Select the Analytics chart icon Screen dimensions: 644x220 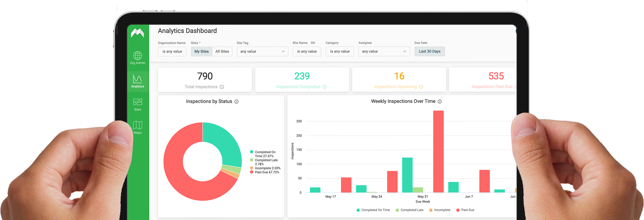point(137,79)
